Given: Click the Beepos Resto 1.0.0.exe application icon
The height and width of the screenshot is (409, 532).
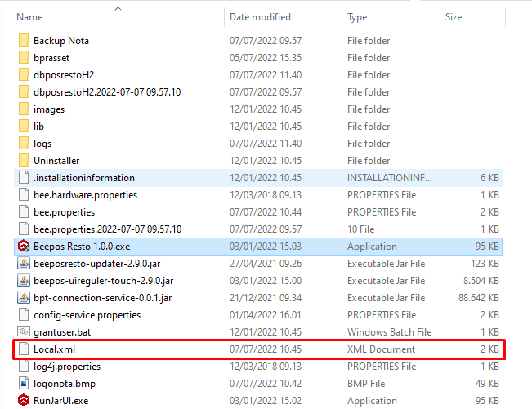Looking at the screenshot, I should click(x=24, y=246).
